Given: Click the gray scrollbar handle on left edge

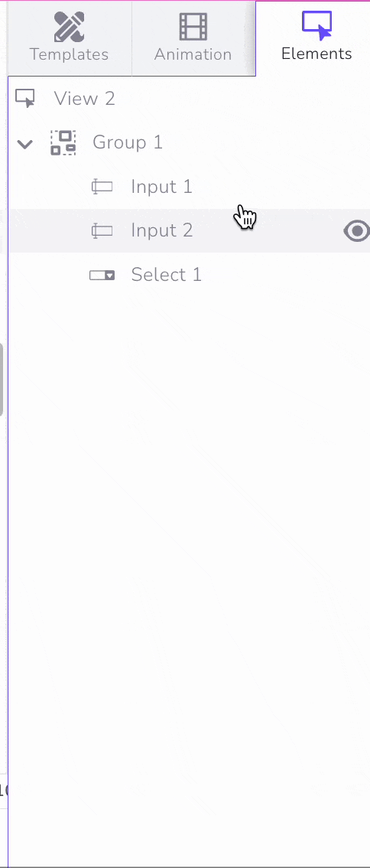Looking at the screenshot, I should (x=2, y=379).
